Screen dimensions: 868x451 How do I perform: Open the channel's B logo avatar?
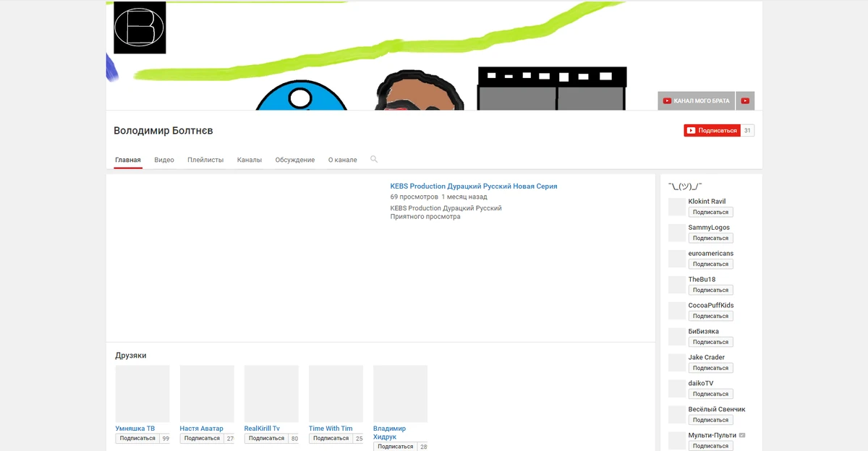(x=139, y=28)
